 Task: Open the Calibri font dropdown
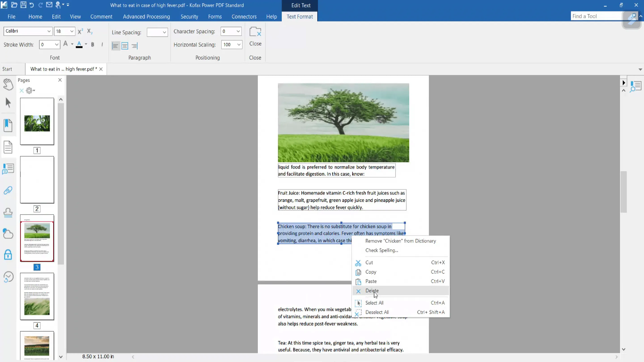click(49, 31)
